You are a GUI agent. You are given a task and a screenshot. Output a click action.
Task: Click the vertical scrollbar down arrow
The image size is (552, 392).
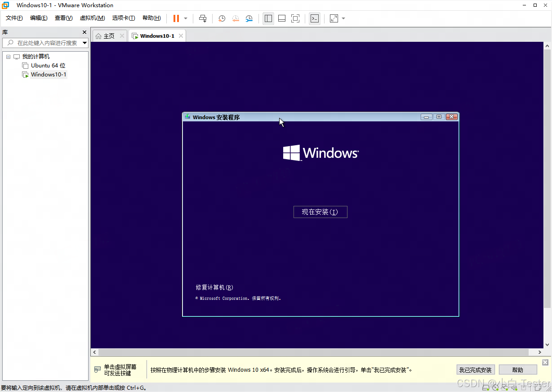[x=548, y=344]
